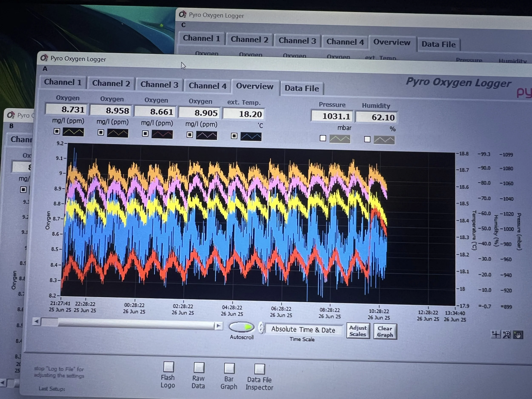Viewport: 532px width, 399px height.
Task: Click the "13:34:40" end time axis label
Action: 455,313
